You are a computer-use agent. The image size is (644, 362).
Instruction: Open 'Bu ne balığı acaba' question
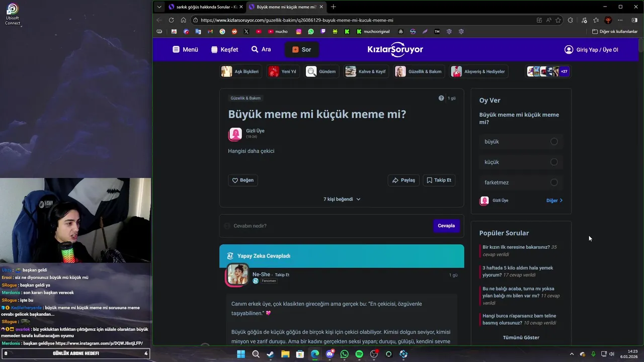tap(521, 296)
